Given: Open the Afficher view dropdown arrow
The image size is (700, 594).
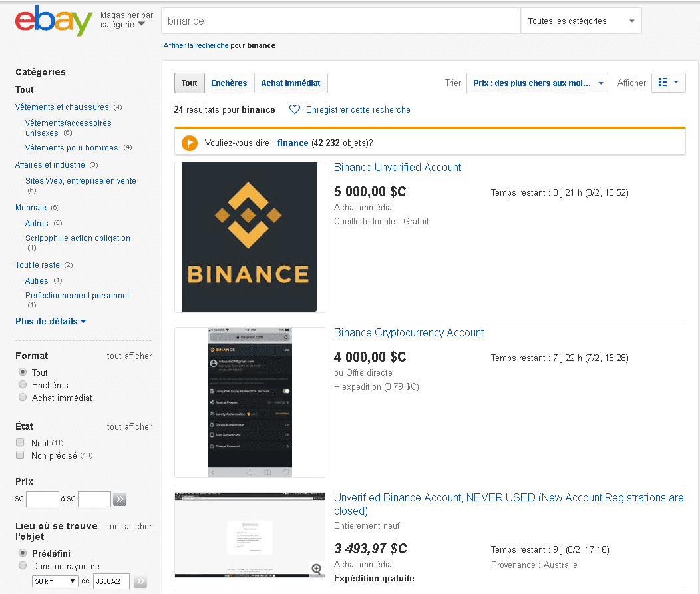Looking at the screenshot, I should pyautogui.click(x=676, y=82).
